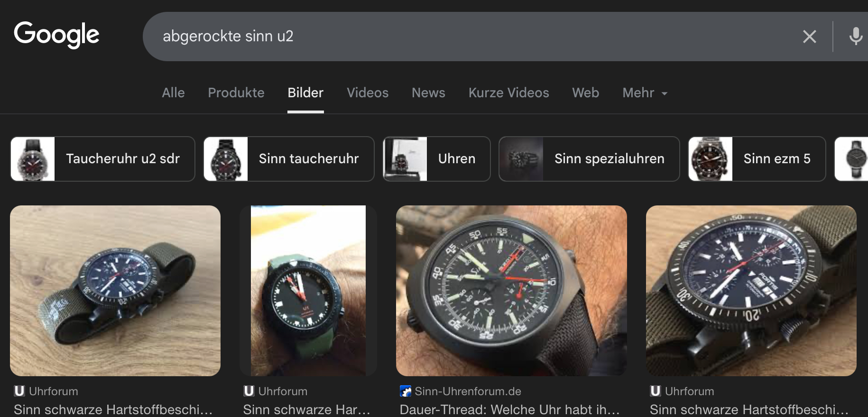Choose the Sinn ezm 5 chip

pos(757,159)
